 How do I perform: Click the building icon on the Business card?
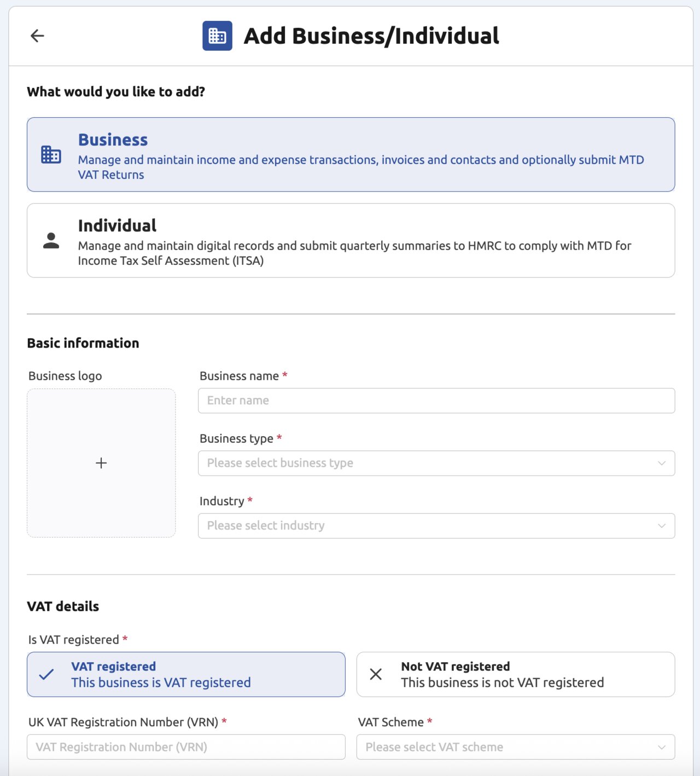(x=50, y=154)
